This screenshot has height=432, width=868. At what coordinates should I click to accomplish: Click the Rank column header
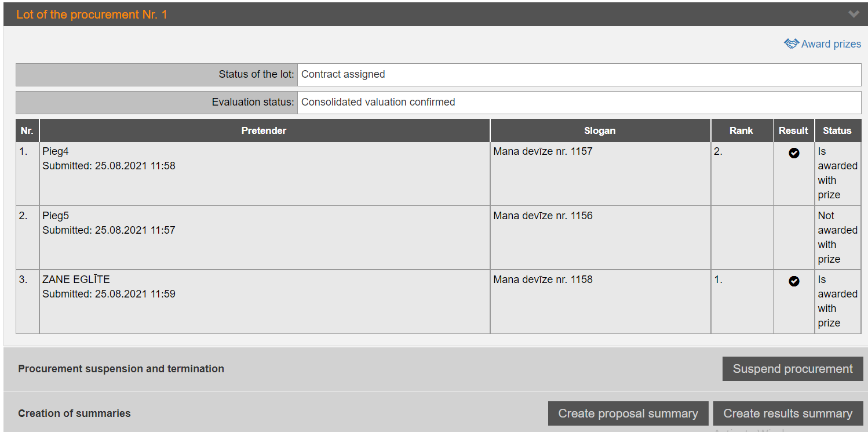click(741, 130)
